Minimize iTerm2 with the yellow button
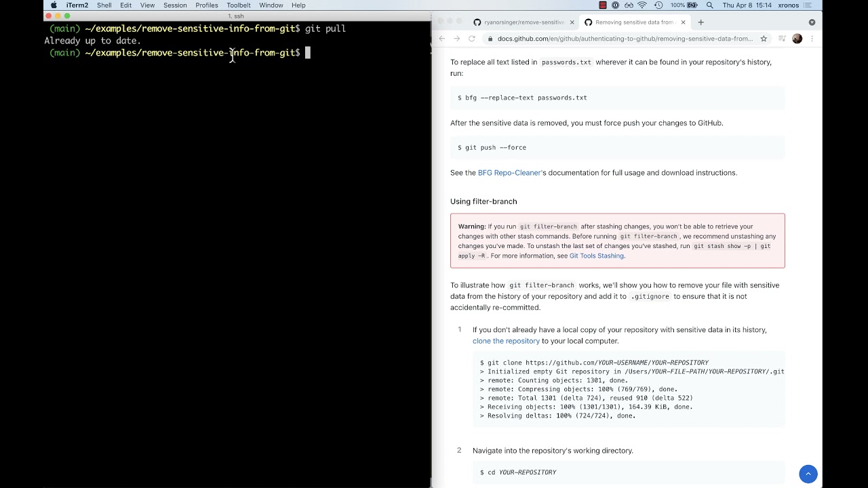 pyautogui.click(x=58, y=16)
